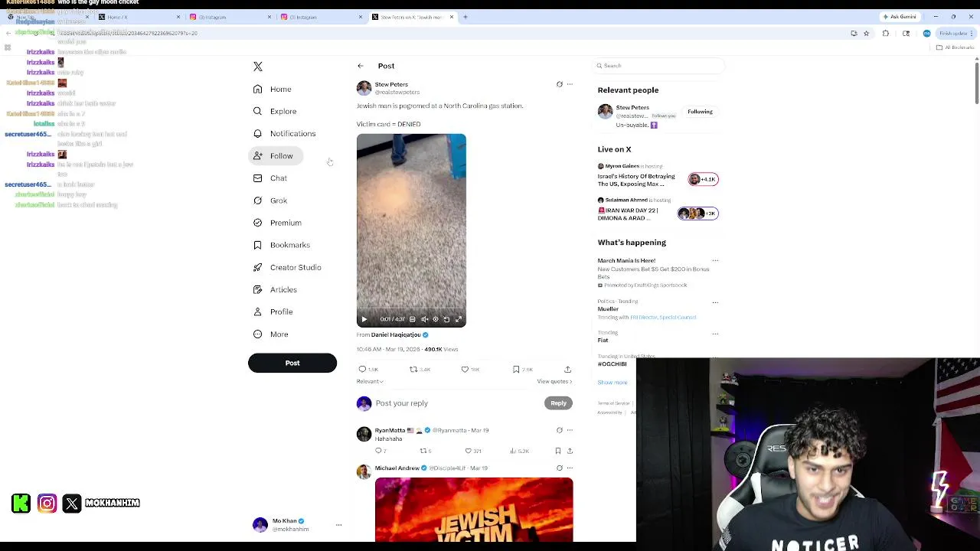
Task: Toggle video captions icon
Action: click(413, 319)
